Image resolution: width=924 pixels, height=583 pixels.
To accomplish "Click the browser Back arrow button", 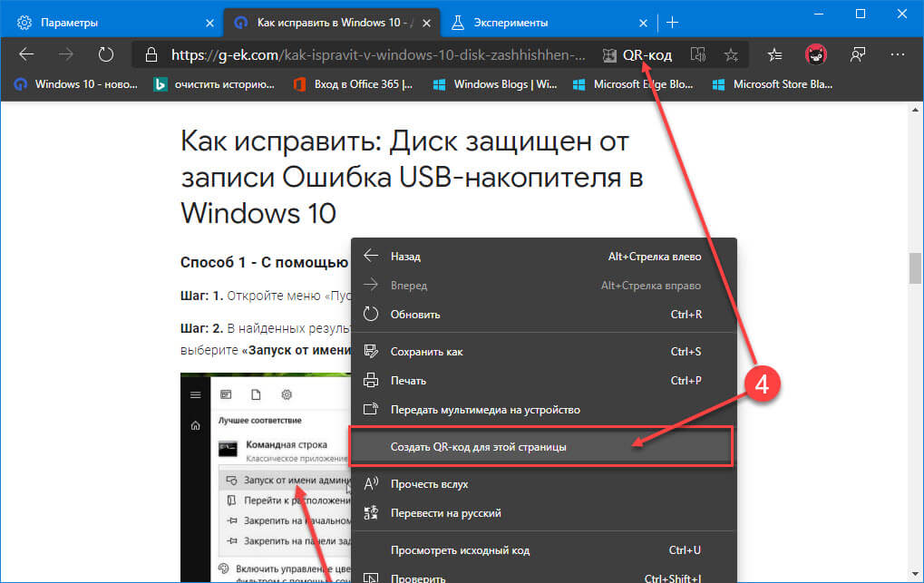I will tap(26, 54).
